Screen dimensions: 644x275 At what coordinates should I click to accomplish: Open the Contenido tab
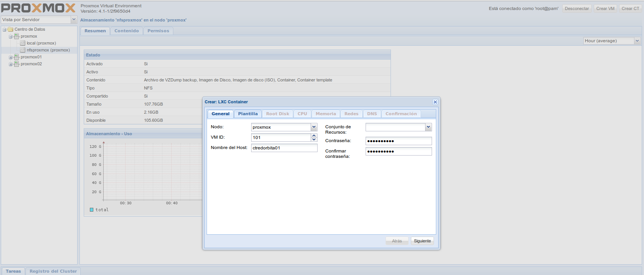click(126, 31)
